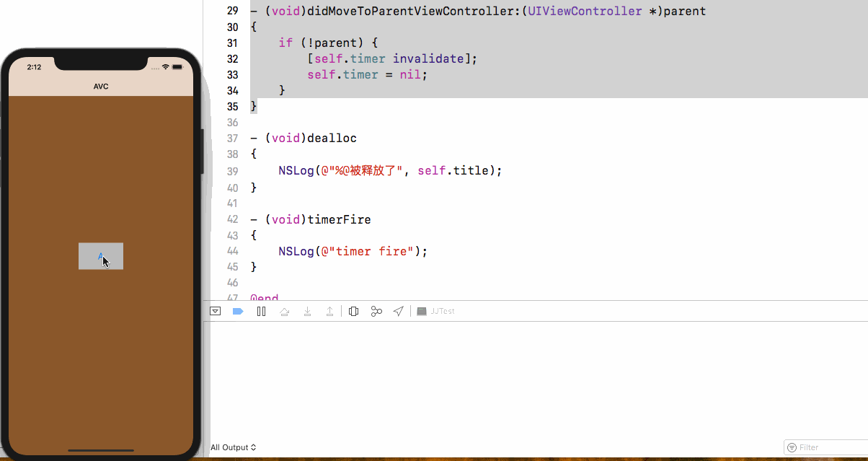Click the AVC navigation title in simulator

click(x=101, y=87)
